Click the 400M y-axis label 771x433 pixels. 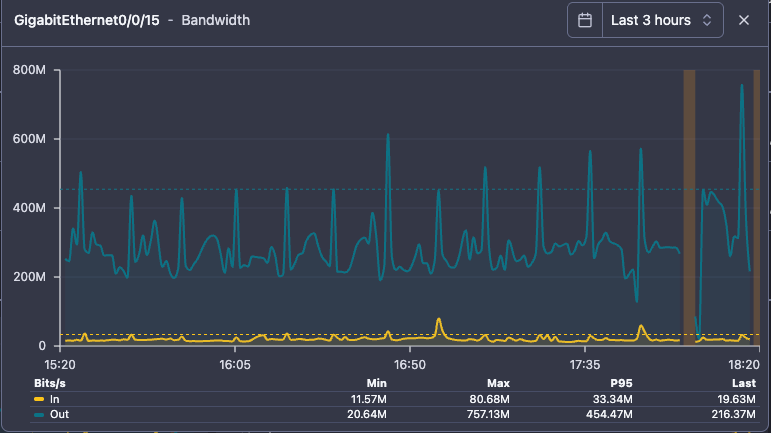tap(29, 208)
